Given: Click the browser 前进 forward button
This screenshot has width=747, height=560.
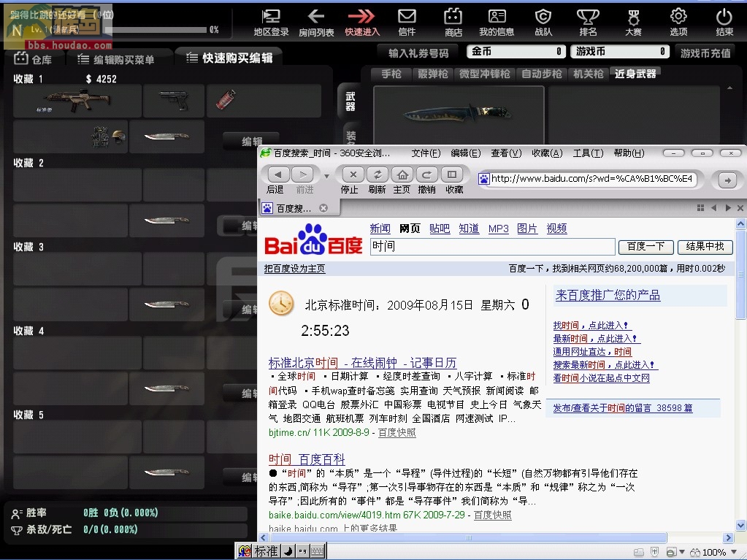Looking at the screenshot, I should point(302,174).
